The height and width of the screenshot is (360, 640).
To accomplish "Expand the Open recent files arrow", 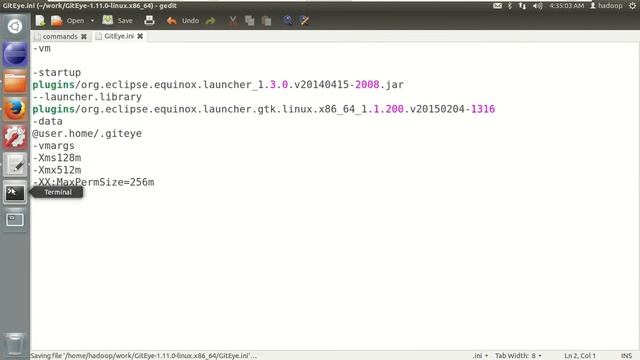I will pyautogui.click(x=92, y=20).
